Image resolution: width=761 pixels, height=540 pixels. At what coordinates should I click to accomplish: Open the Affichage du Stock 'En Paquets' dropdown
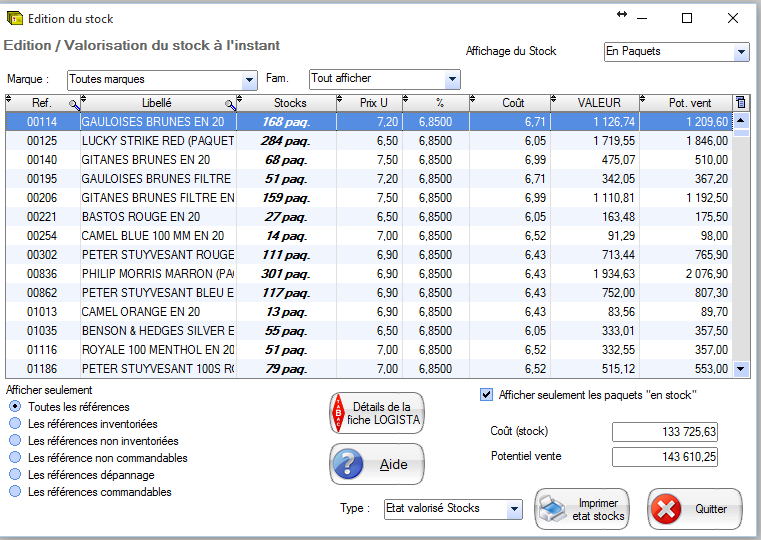(741, 52)
